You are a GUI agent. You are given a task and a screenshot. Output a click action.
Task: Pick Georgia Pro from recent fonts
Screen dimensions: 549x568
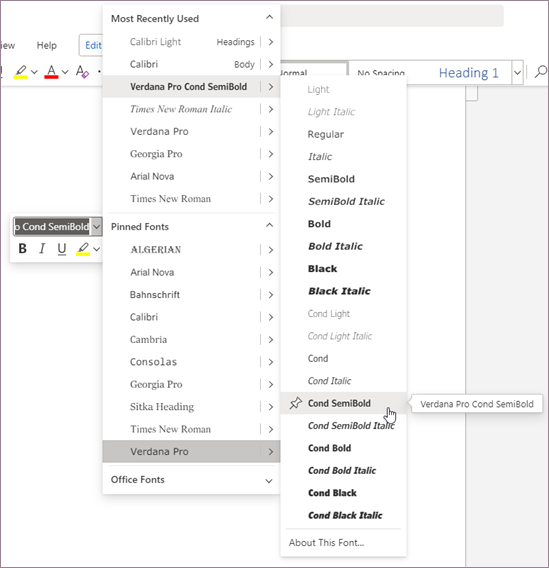click(181, 154)
